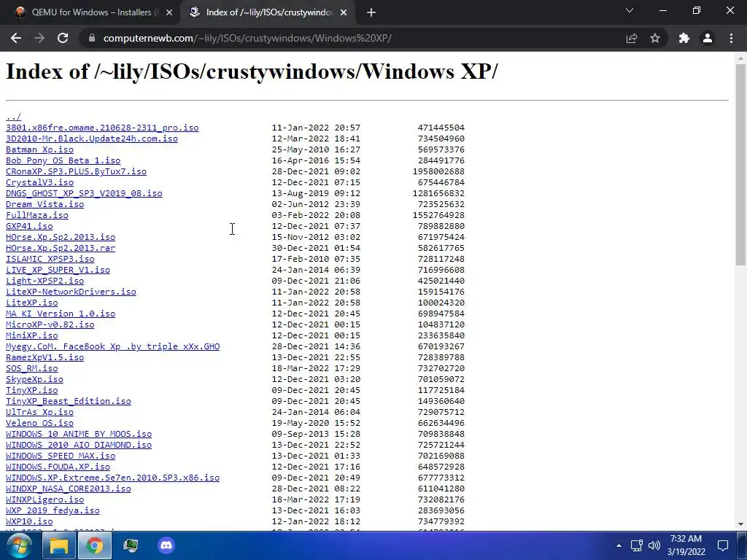The width and height of the screenshot is (747, 560).
Task: Download LiteXP-NetworkDrivers.iso
Action: click(x=71, y=292)
